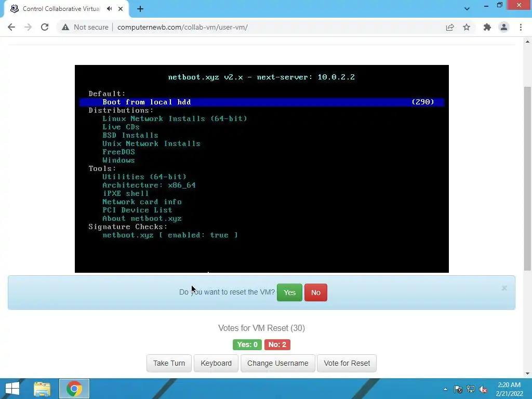Open File Explorer from the taskbar
This screenshot has width=532, height=399.
tap(42, 389)
